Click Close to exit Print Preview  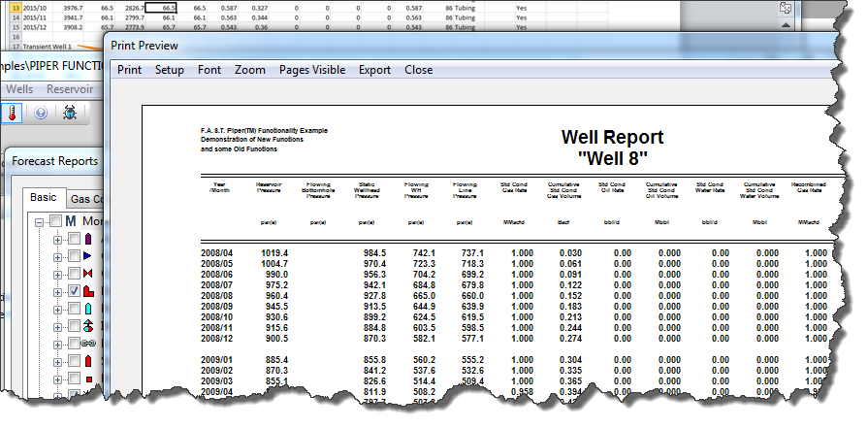click(x=418, y=70)
